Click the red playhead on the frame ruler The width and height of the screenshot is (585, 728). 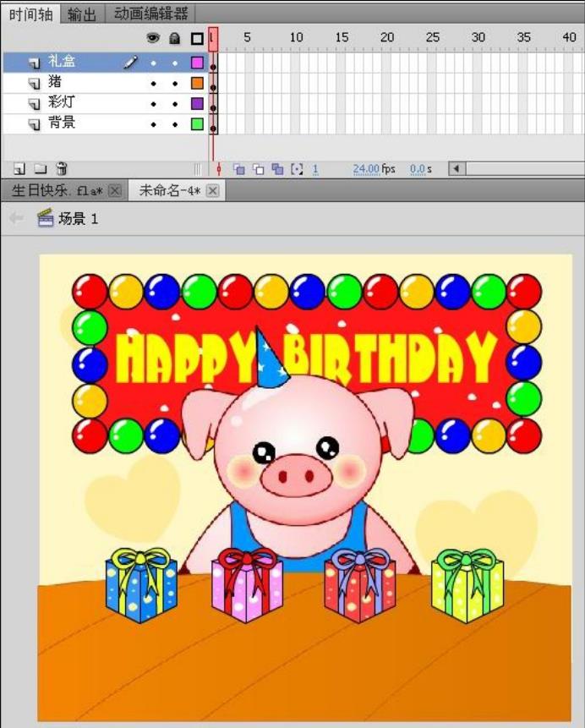pos(213,38)
